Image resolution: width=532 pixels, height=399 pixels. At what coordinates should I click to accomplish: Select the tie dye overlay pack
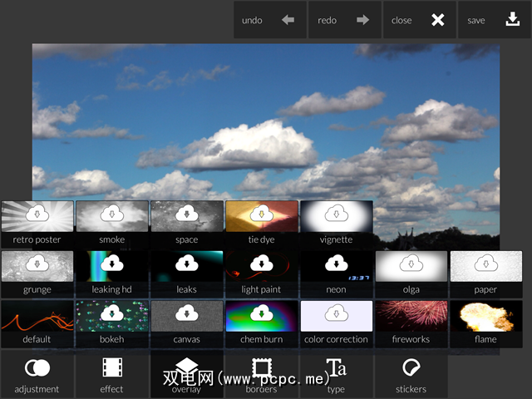point(261,221)
